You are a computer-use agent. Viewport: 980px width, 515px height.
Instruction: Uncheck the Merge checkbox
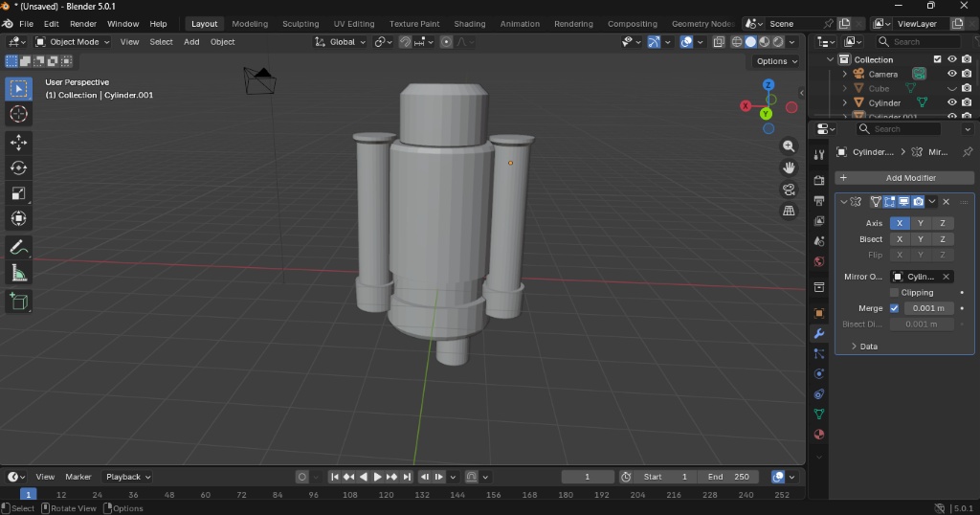(x=894, y=308)
